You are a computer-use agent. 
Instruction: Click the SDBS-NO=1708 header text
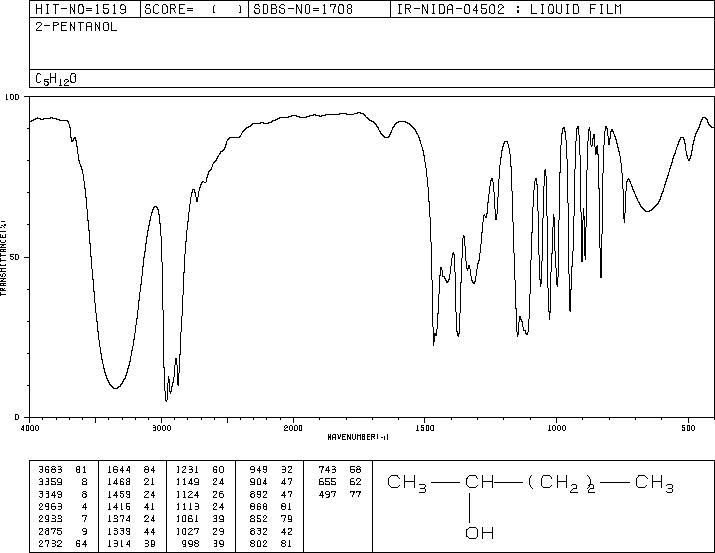[x=303, y=9]
